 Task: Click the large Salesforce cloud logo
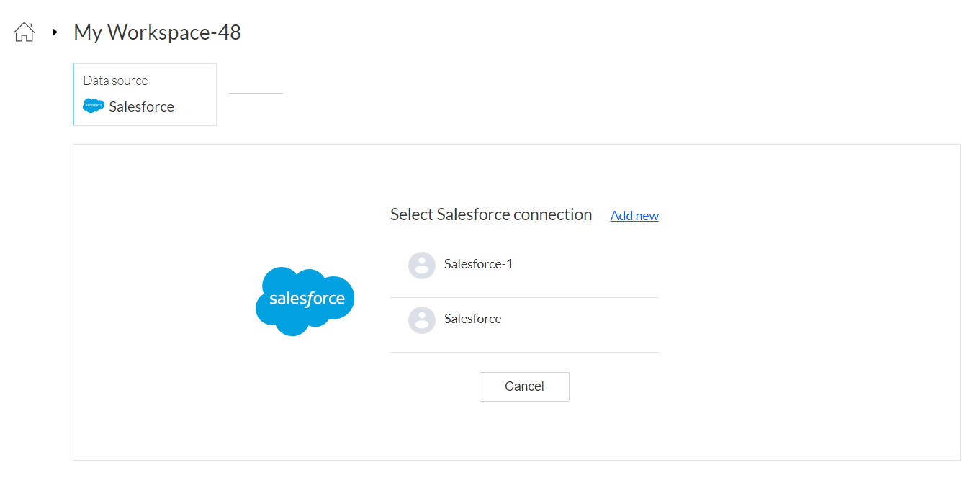[x=305, y=301]
